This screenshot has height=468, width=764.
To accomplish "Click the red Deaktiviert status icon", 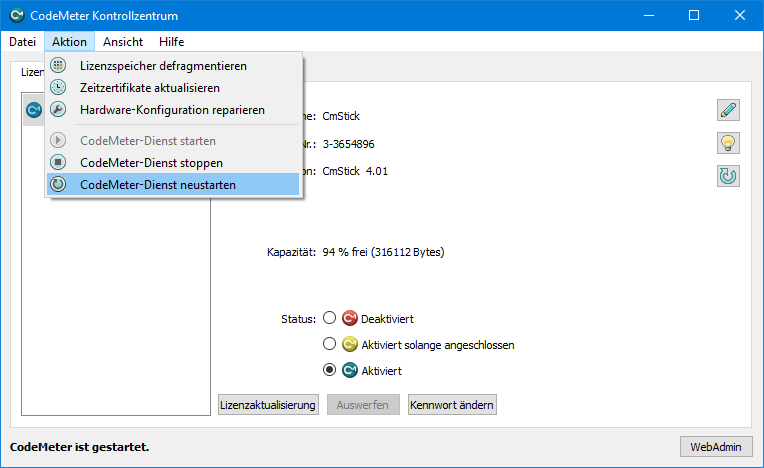I will coord(350,319).
